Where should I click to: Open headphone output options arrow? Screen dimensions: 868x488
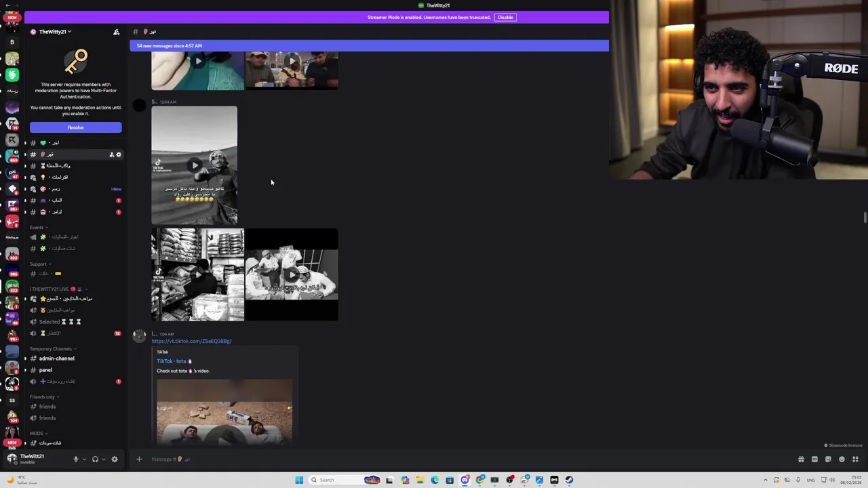click(103, 459)
